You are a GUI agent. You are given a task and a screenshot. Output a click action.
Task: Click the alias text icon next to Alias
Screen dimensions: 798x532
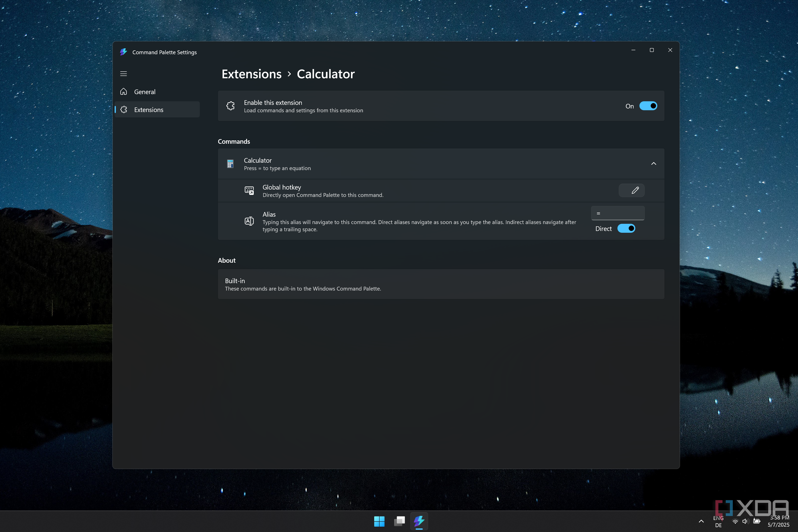[x=249, y=221]
